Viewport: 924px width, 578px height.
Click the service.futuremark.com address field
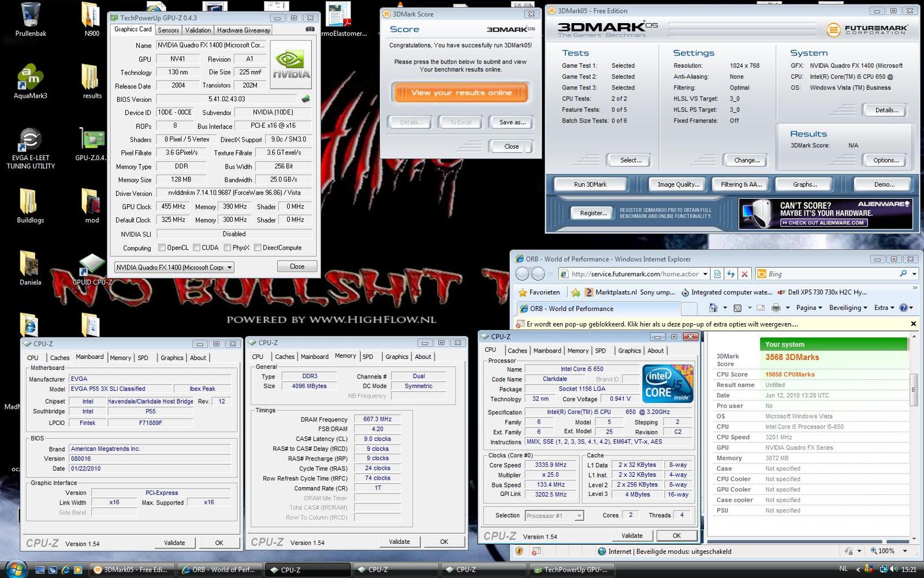tap(634, 274)
